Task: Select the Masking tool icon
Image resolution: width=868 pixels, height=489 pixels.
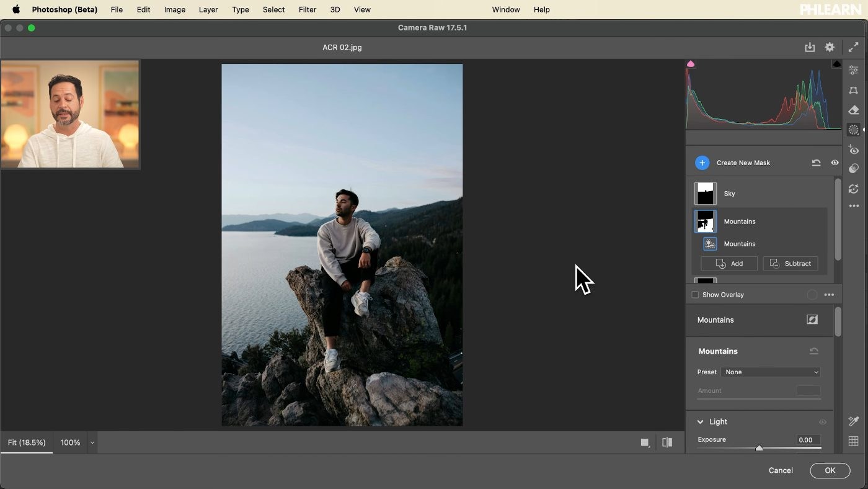Action: click(854, 130)
